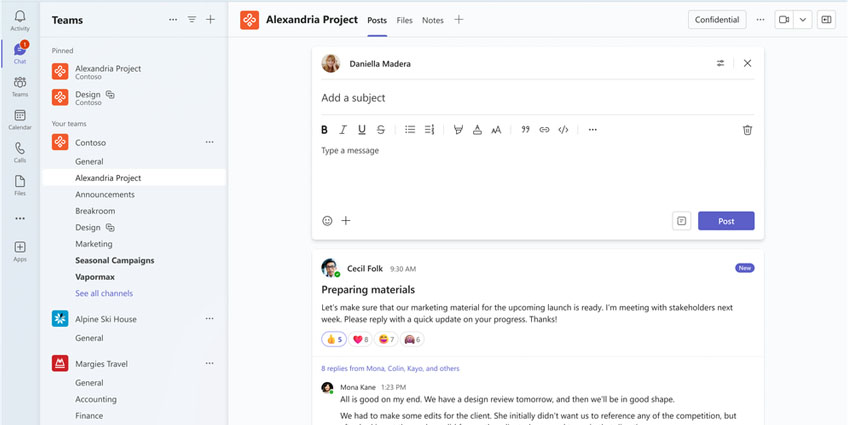850x425 pixels.
Task: Toggle strikethrough formatting
Action: point(381,130)
